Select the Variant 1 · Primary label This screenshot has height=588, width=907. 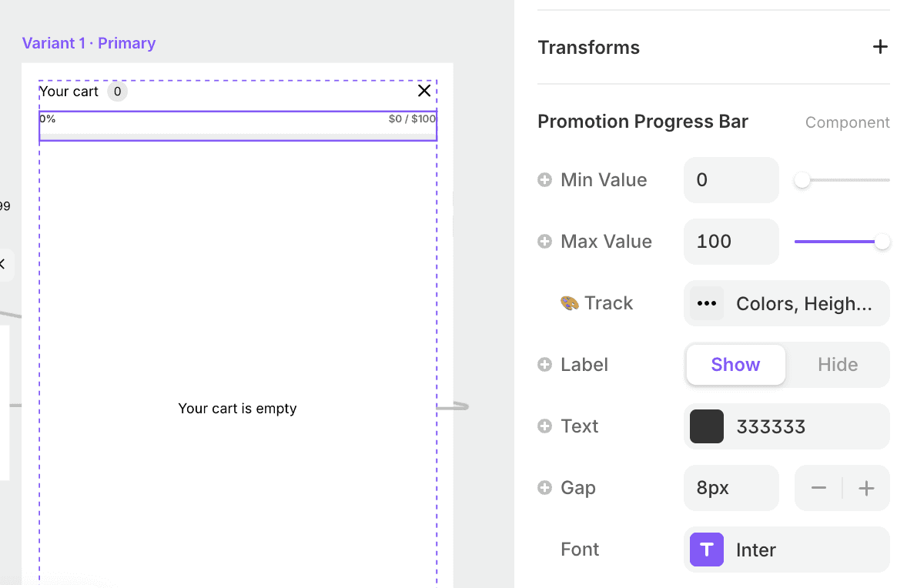(89, 43)
